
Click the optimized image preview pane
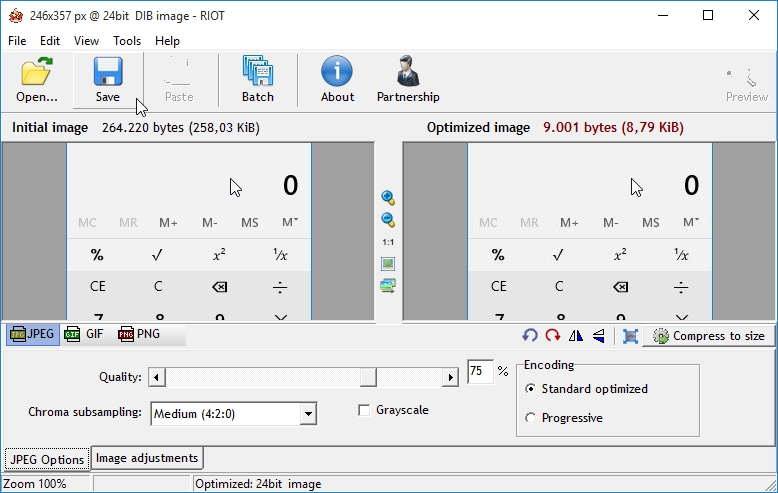(589, 232)
